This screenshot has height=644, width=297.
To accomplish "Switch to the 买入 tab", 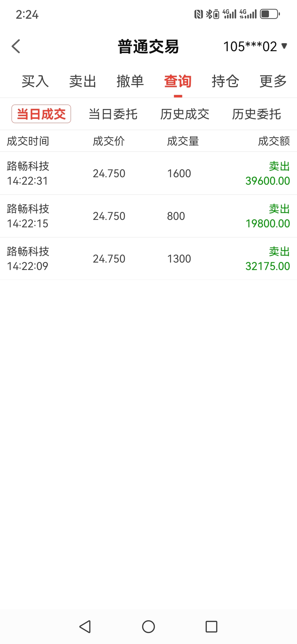I will click(35, 81).
